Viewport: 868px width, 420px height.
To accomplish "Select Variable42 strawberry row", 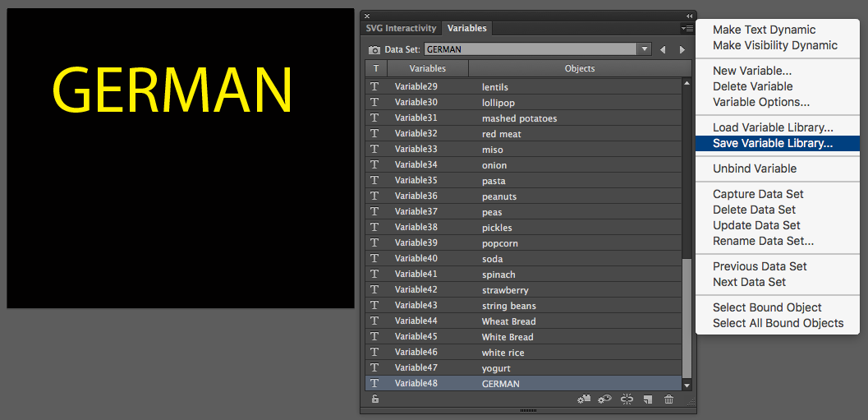I will [x=523, y=290].
